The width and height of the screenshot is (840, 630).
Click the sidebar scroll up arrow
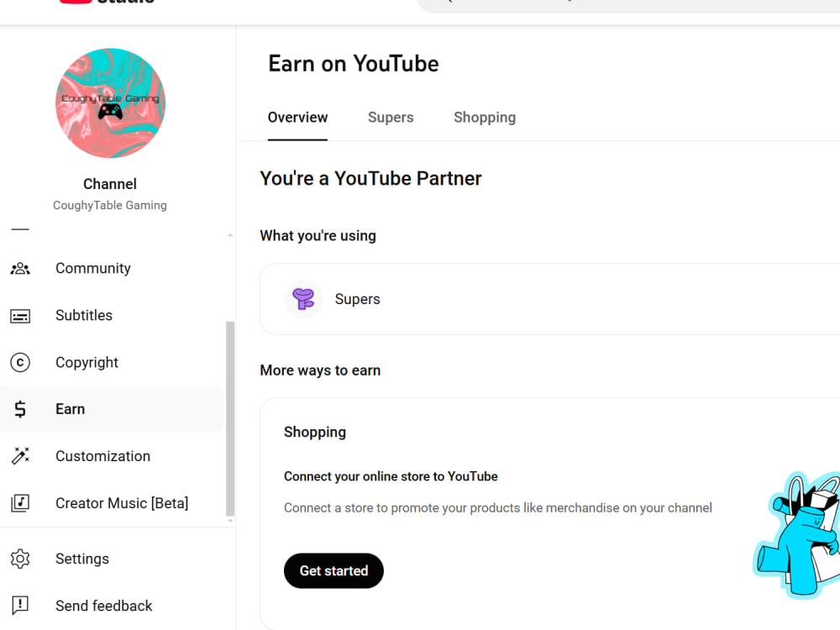[x=230, y=235]
